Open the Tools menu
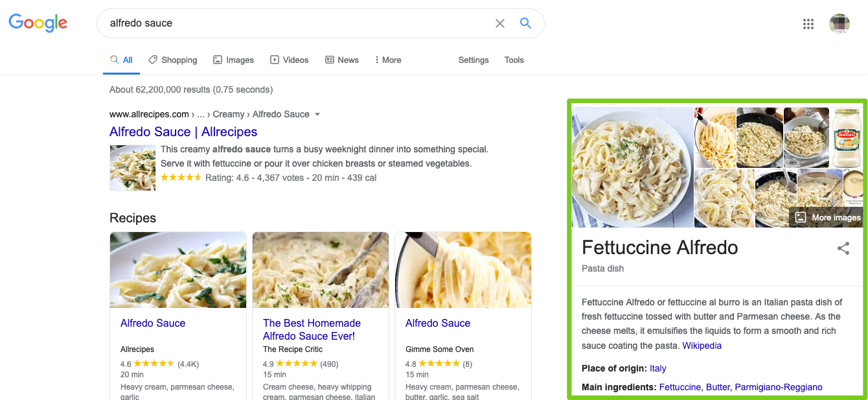The width and height of the screenshot is (868, 400). [x=514, y=60]
